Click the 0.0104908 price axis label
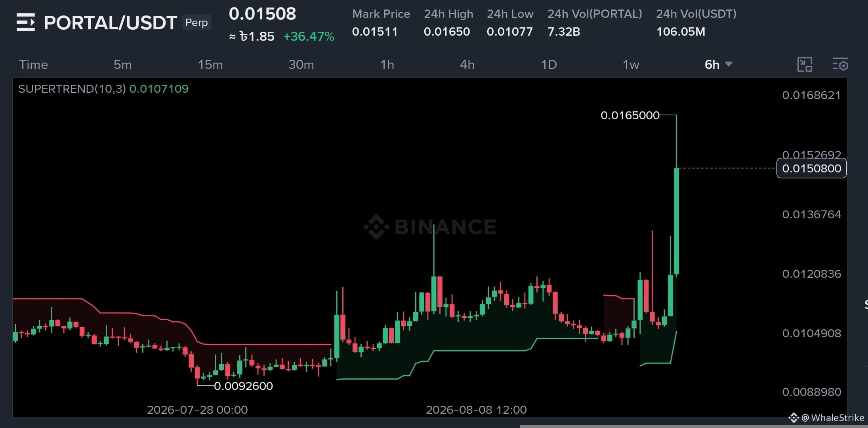Viewport: 868px width, 428px height. (811, 333)
